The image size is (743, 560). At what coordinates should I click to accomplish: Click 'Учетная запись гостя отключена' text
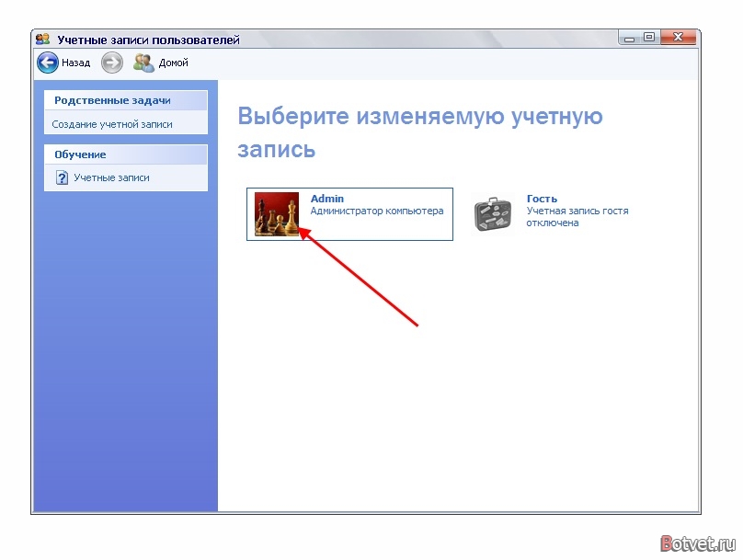[x=577, y=216]
